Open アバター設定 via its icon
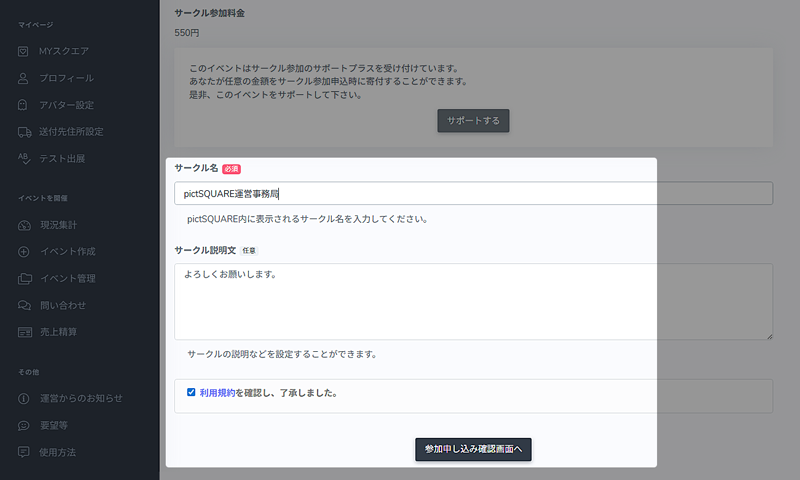Viewport: 800px width, 480px height. (x=24, y=105)
